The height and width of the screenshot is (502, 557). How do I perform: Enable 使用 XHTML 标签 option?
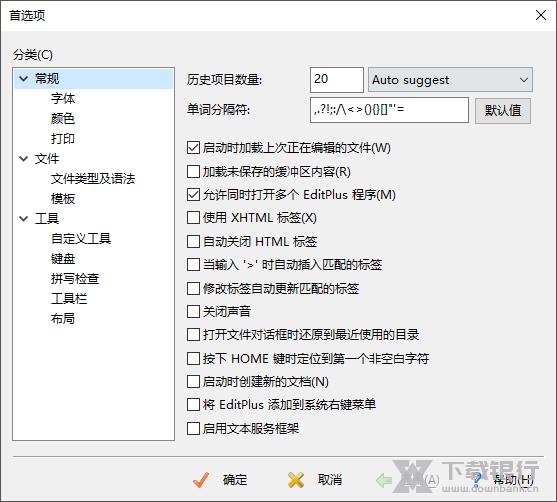point(193,218)
